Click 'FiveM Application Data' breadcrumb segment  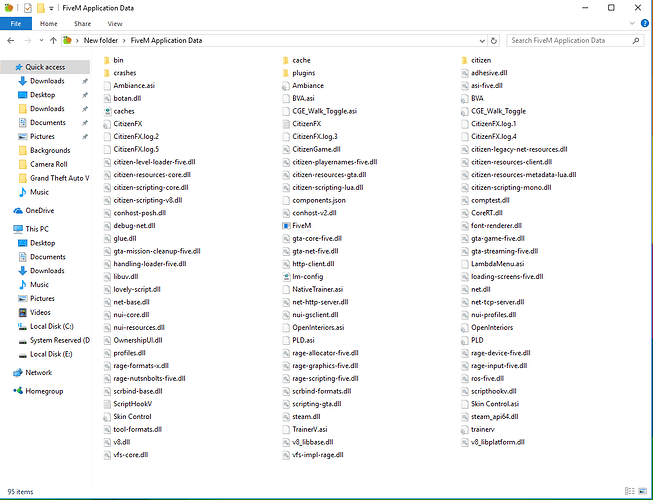166,40
